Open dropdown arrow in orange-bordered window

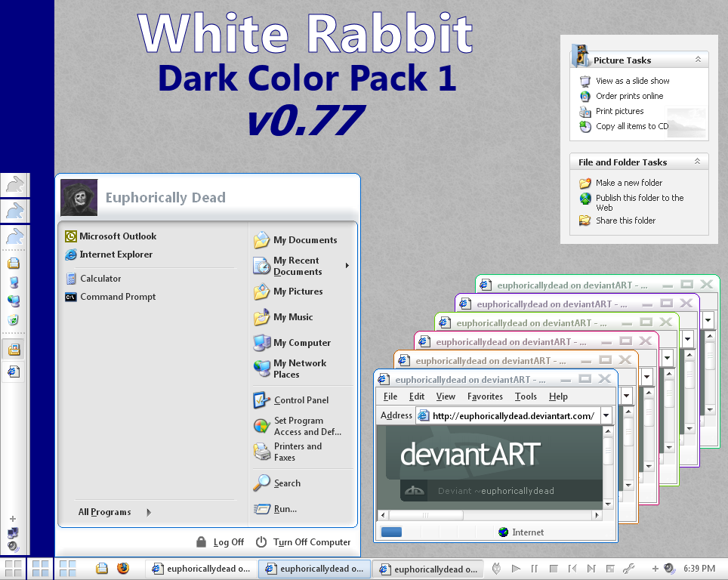click(x=627, y=396)
